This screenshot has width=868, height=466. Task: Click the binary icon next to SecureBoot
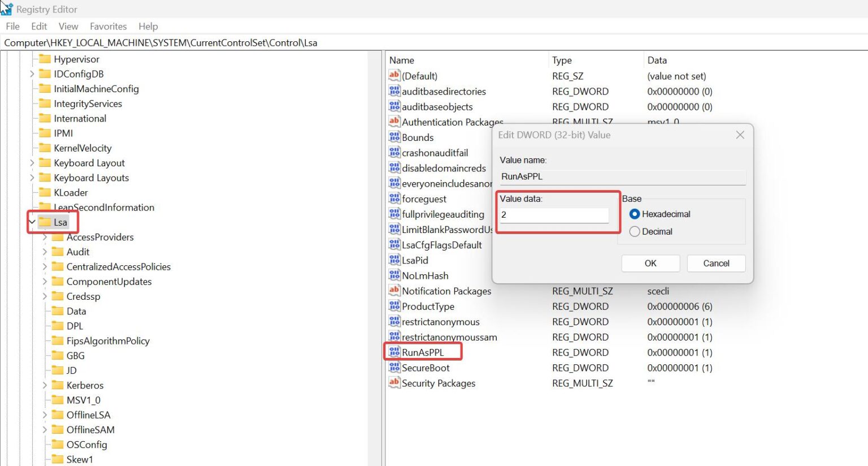pyautogui.click(x=394, y=368)
